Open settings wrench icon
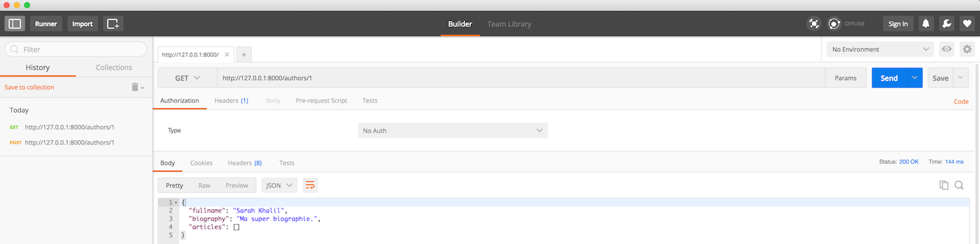 pyautogui.click(x=946, y=24)
